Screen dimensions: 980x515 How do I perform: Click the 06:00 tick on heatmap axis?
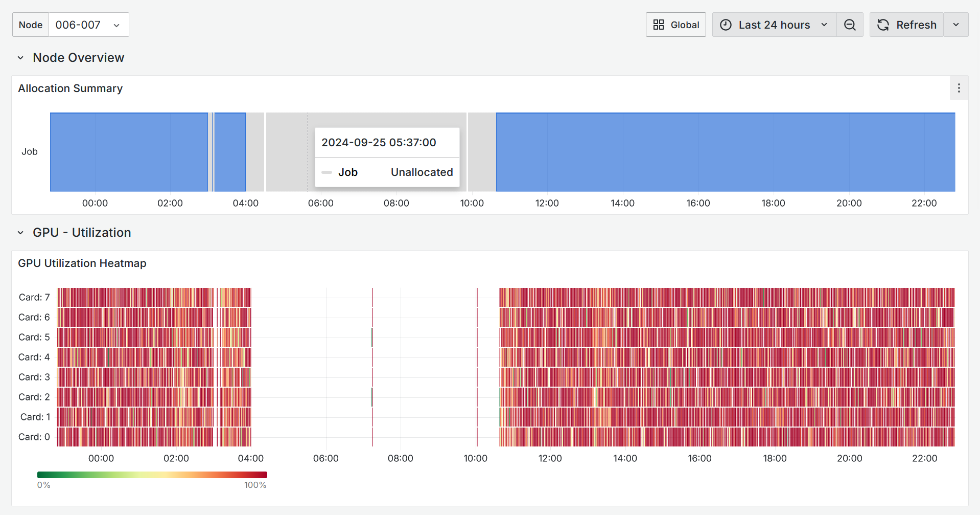[x=326, y=458]
